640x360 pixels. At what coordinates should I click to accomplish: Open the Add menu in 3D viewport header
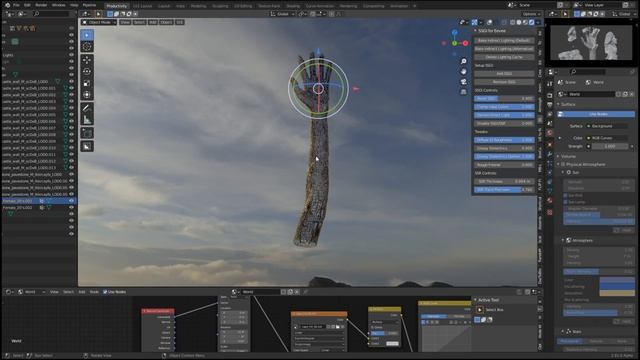tap(153, 22)
